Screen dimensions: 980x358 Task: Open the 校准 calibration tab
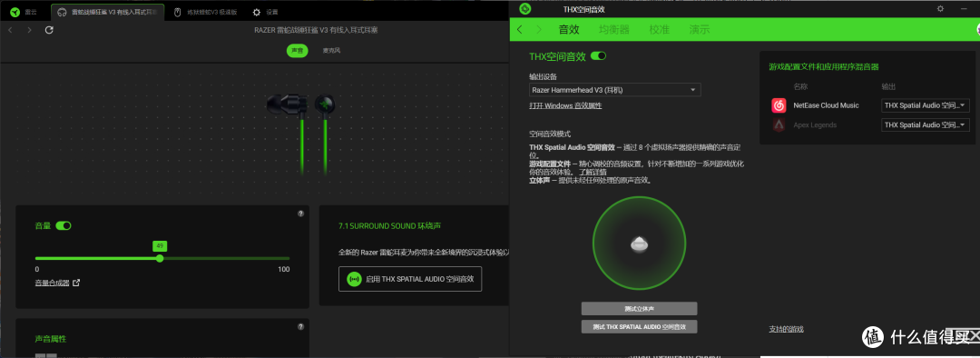[x=659, y=29]
